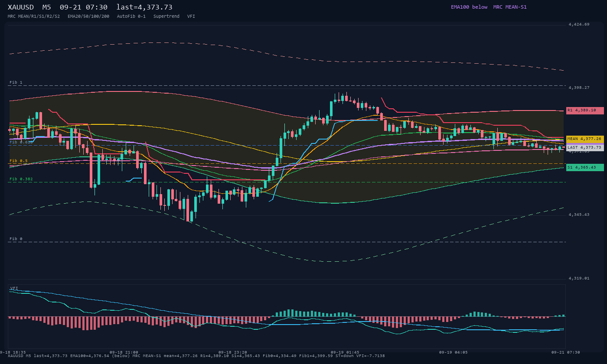607x364 pixels.
Task: Click the Supertrend indicator label
Action: (x=166, y=16)
